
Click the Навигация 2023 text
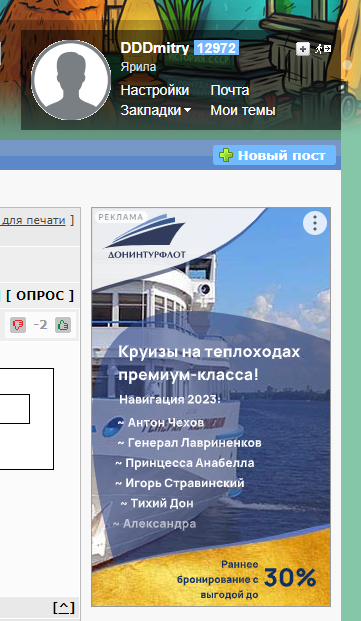(169, 399)
